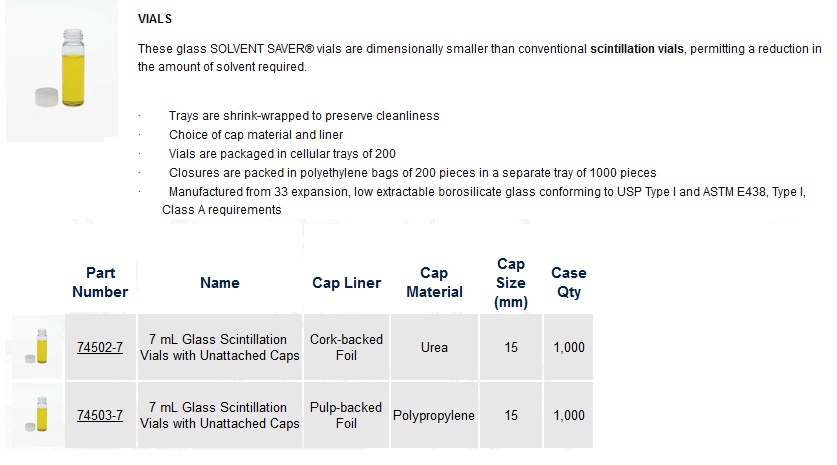837x465 pixels.
Task: Select the Polypropylene cap material cell
Action: pos(434,415)
